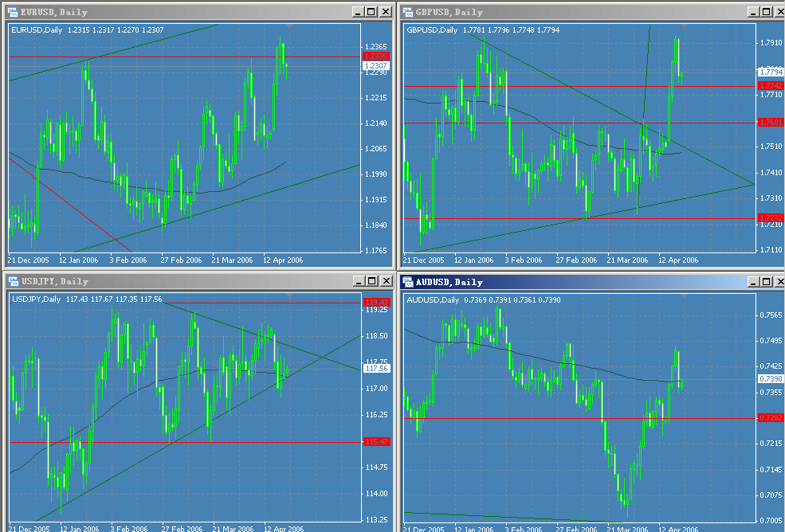Viewport: 785px width, 532px height.
Task: Select the USDJPY,Daily OHLC info text in chart
Action: pos(87,299)
